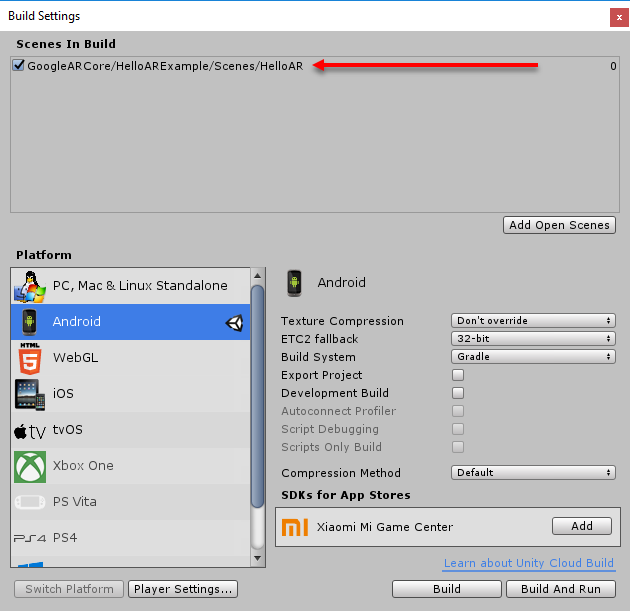Open the ETC2 fallback dropdown
630x611 pixels.
coord(533,339)
